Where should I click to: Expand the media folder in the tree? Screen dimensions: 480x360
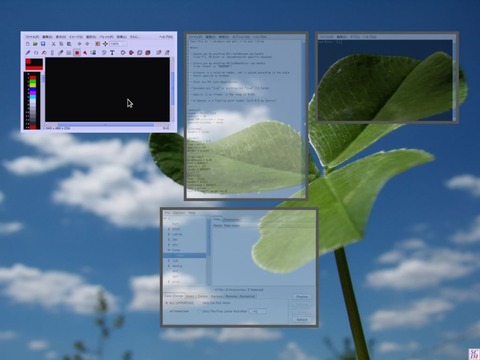pyautogui.click(x=169, y=266)
